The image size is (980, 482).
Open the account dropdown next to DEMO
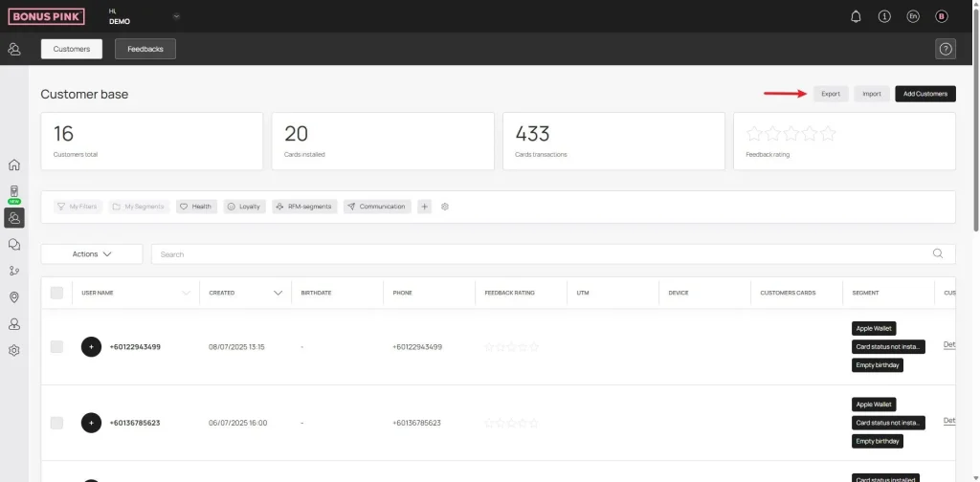point(176,16)
